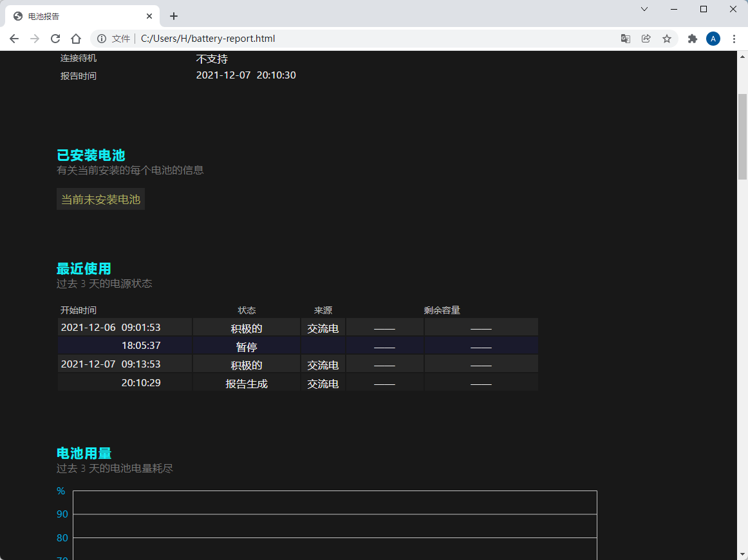748x560 pixels.
Task: Open the extensions puzzle icon
Action: (693, 39)
